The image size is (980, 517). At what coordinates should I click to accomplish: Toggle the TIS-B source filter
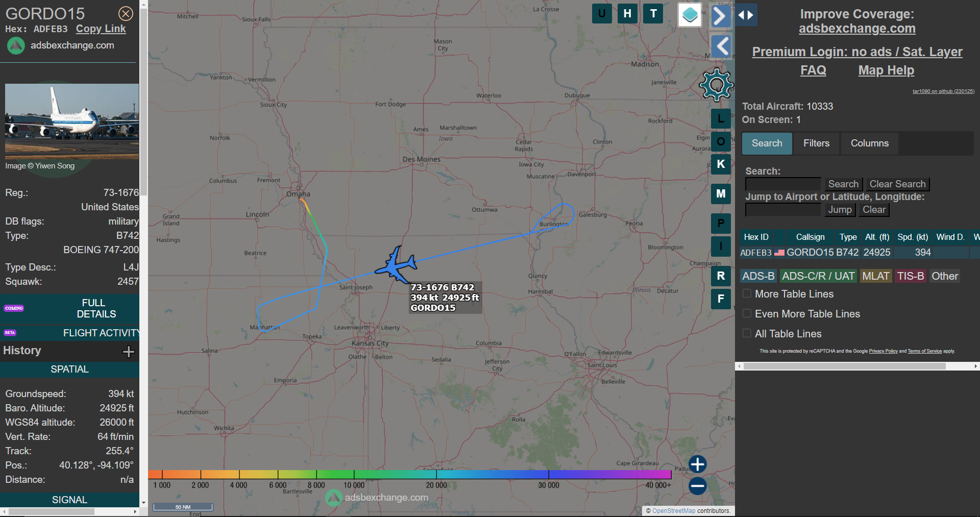pos(911,276)
